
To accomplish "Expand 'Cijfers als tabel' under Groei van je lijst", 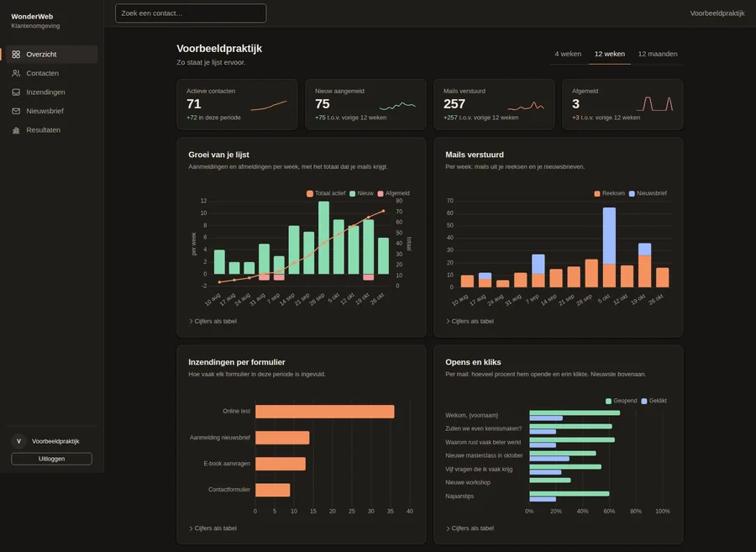I will coord(213,321).
